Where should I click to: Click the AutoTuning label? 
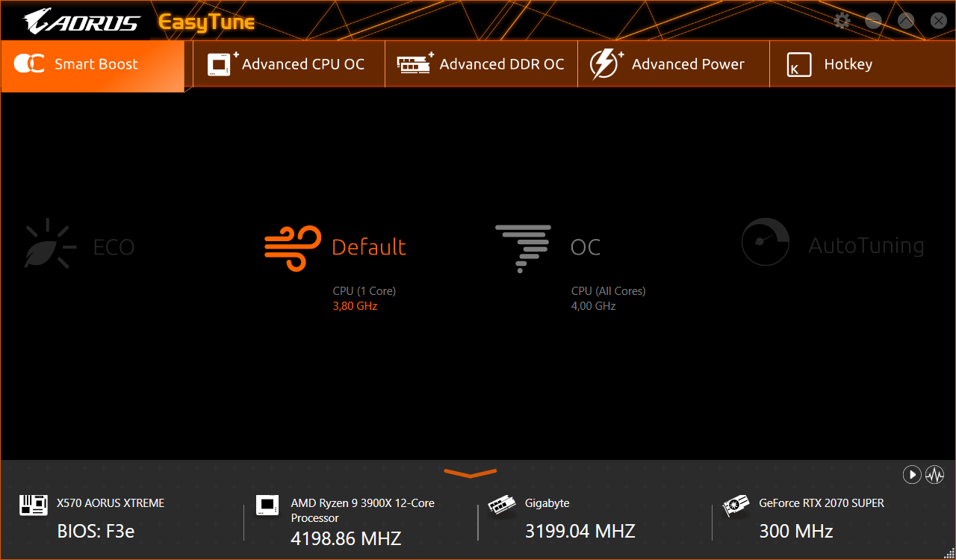(x=866, y=246)
